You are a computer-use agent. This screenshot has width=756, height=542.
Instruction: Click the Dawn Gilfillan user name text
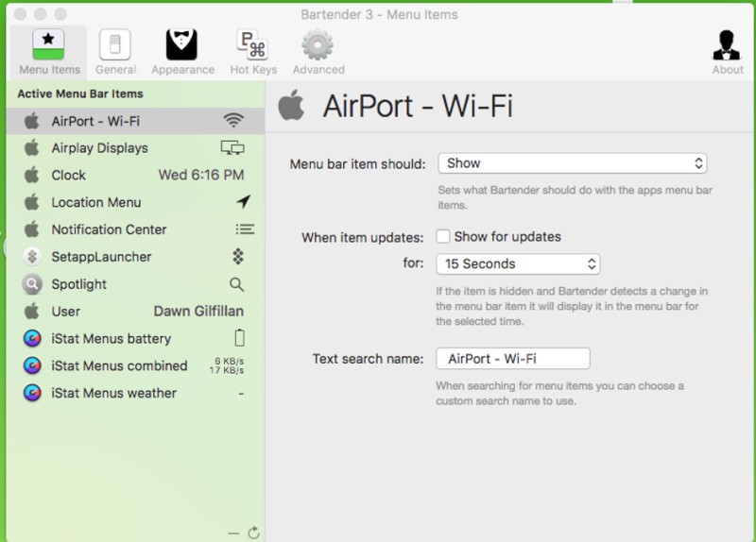click(x=198, y=312)
